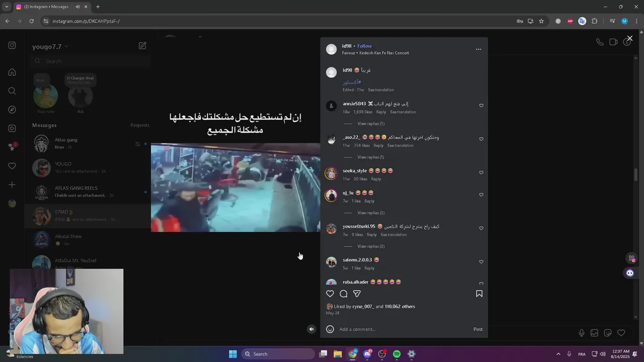Like _aso.22_'s comment
The image size is (644, 362).
[x=481, y=139]
